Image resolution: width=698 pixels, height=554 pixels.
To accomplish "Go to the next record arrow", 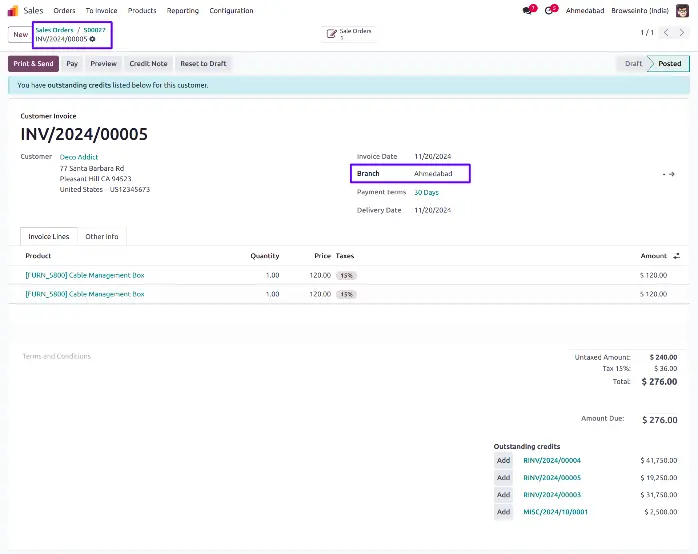I will click(x=680, y=33).
